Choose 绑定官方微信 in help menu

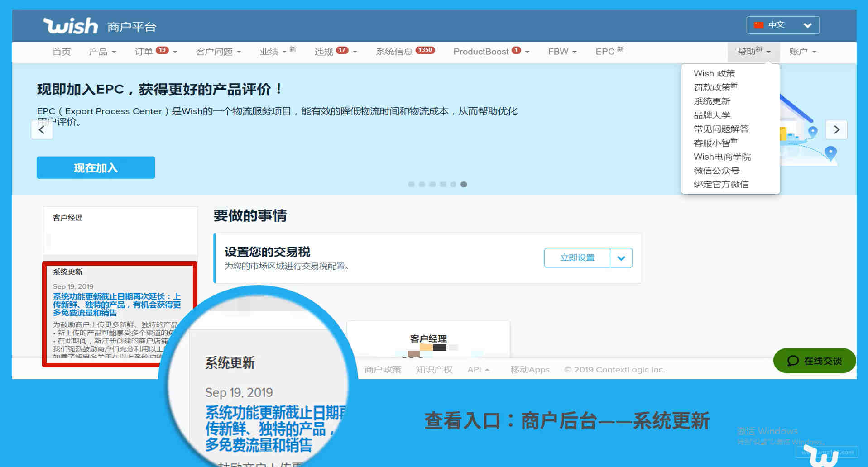[x=721, y=184]
